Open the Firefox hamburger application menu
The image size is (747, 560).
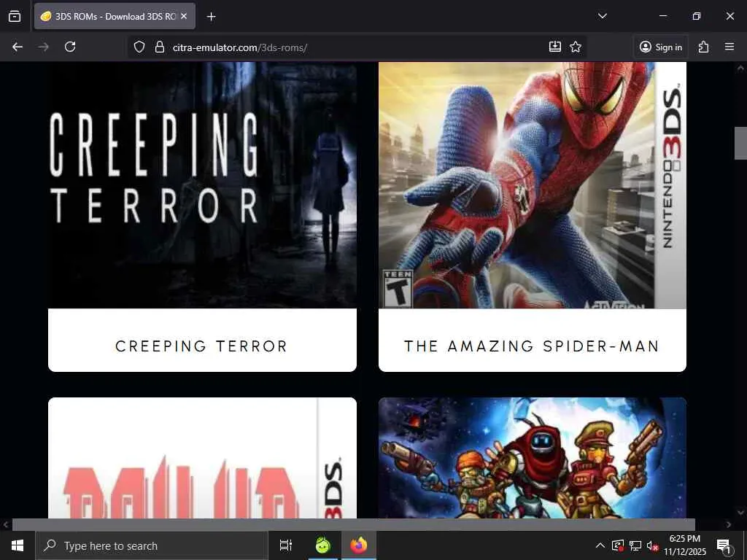click(729, 47)
